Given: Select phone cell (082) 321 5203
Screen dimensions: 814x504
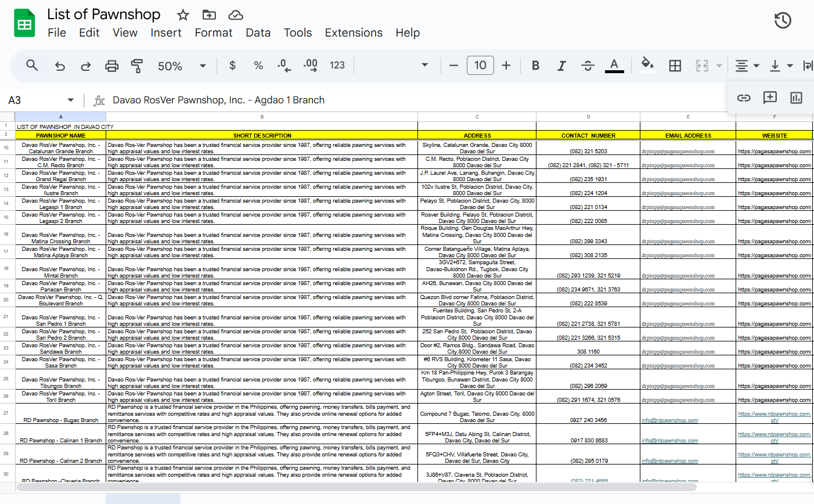Looking at the screenshot, I should pos(588,147).
